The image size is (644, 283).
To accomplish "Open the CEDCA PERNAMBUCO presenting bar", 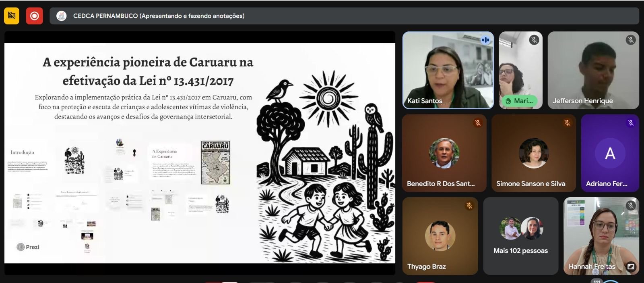I will point(344,16).
